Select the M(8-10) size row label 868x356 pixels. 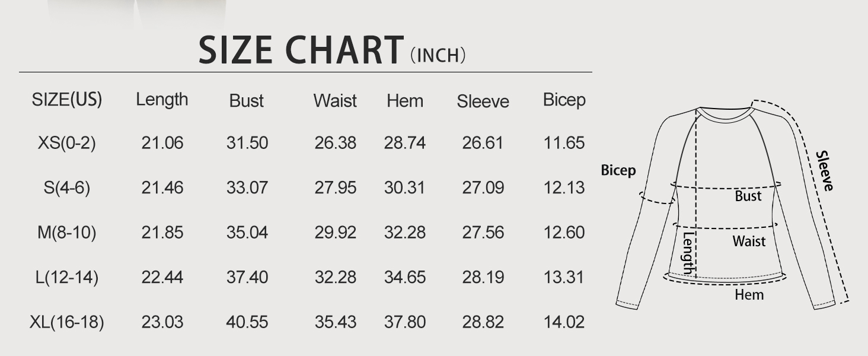click(67, 233)
